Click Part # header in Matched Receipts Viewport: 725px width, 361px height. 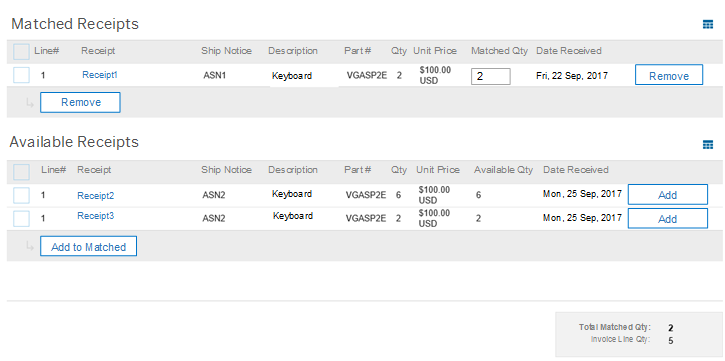tap(357, 51)
